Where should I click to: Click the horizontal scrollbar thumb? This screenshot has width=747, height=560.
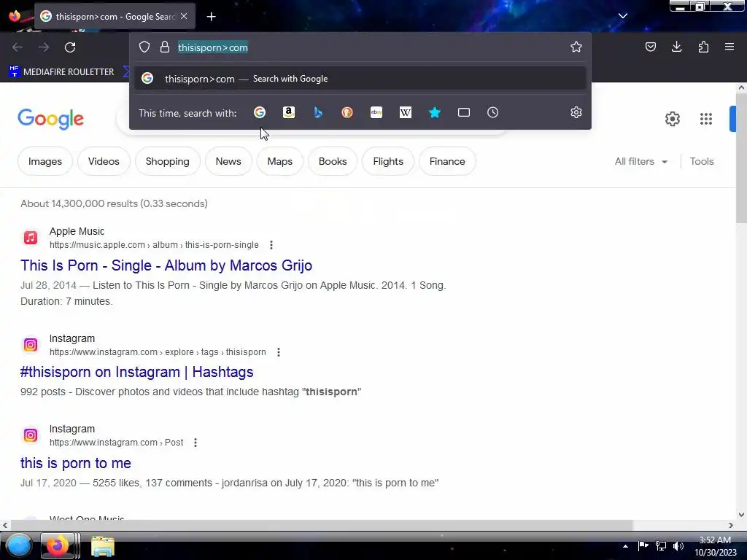coord(322,525)
